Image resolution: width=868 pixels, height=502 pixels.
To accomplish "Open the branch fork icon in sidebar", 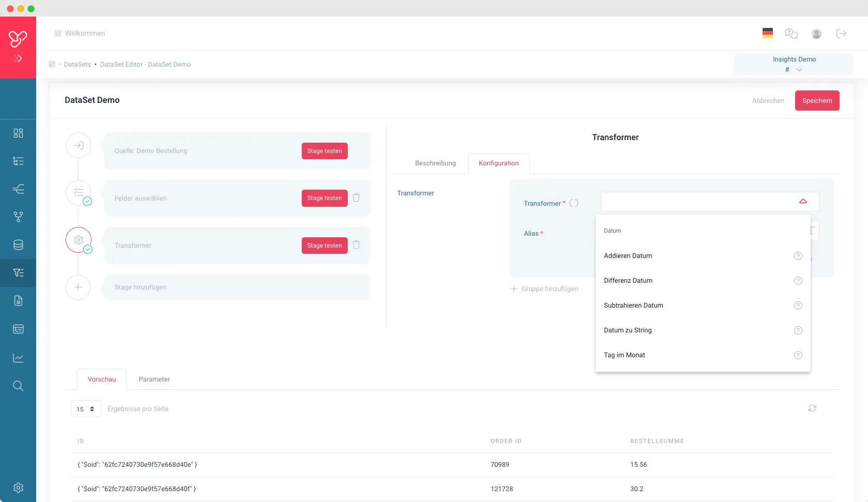I will (18, 217).
